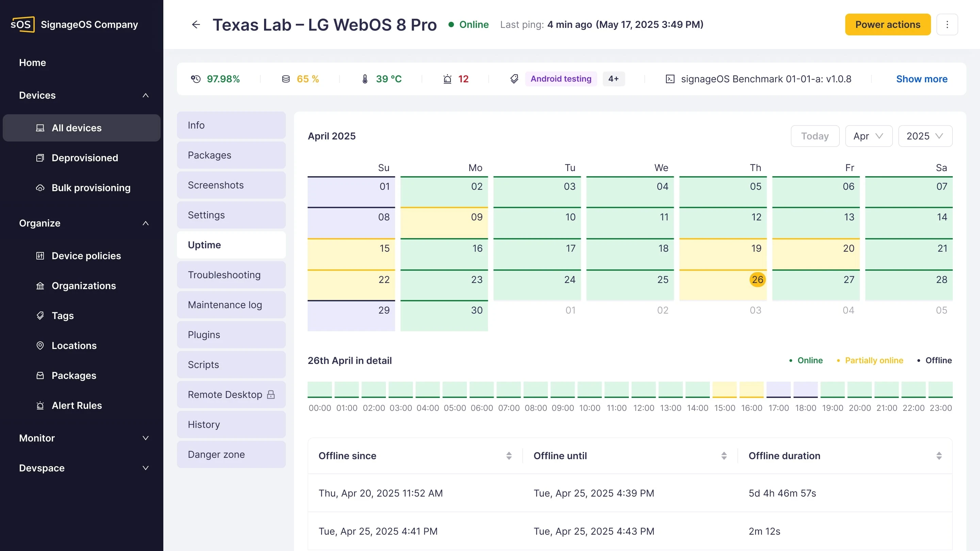This screenshot has width=980, height=551.
Task: Sort table by Offline duration column
Action: [938, 456]
